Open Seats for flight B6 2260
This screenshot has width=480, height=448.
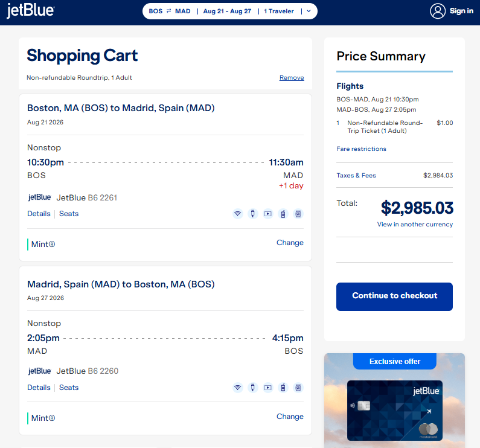[x=69, y=388]
